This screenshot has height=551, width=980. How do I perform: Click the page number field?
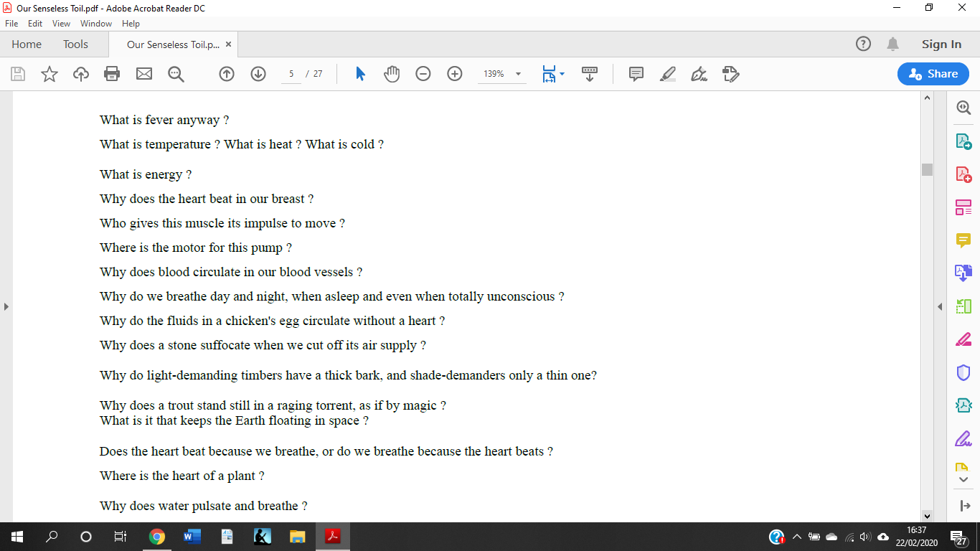291,74
